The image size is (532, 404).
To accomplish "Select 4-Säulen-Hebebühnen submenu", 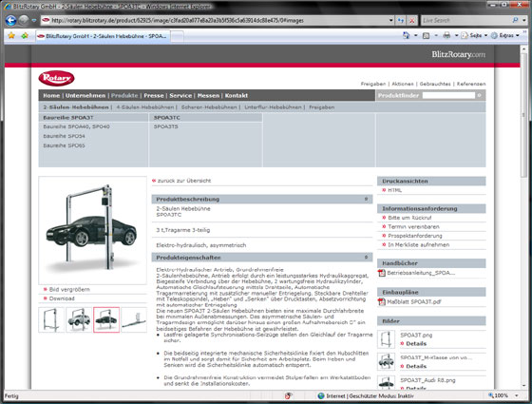I will 144,107.
